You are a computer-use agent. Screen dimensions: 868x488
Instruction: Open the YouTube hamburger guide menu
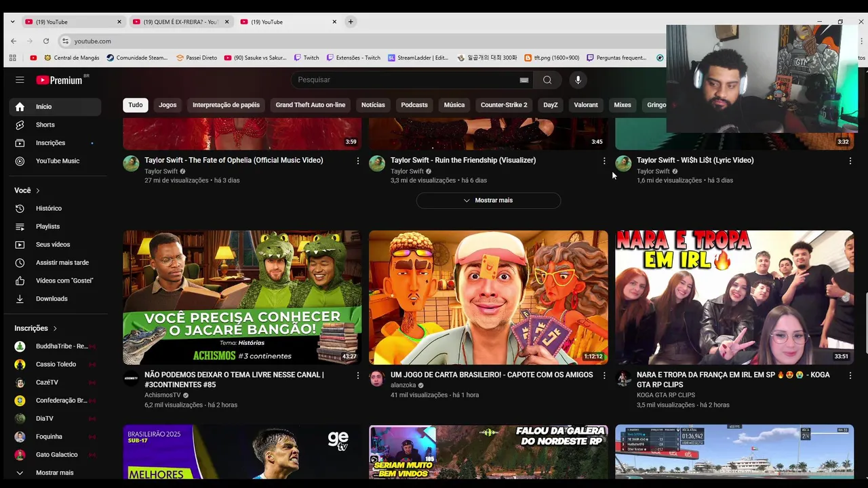point(20,80)
